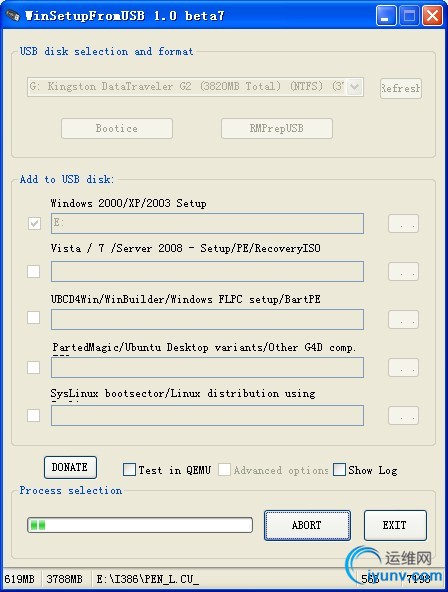Click the green process progress bar
448x592 pixels.
pyautogui.click(x=140, y=525)
